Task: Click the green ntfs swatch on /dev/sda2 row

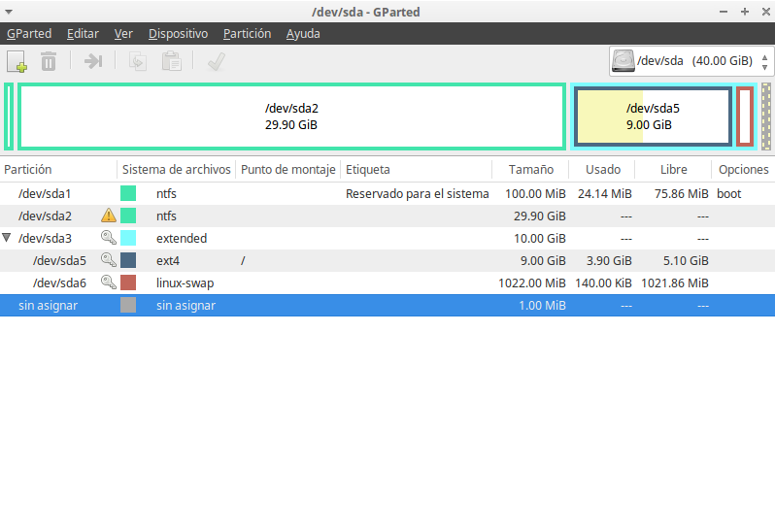Action: 128,216
